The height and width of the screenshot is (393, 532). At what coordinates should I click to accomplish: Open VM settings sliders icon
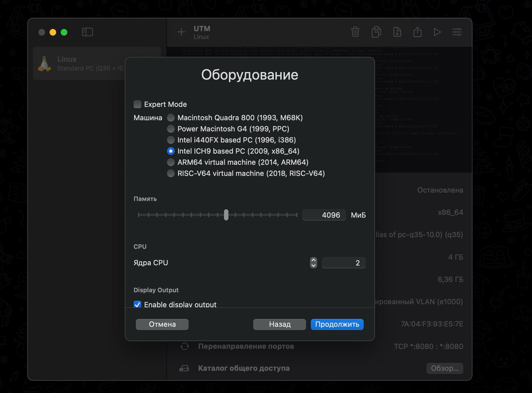(457, 32)
